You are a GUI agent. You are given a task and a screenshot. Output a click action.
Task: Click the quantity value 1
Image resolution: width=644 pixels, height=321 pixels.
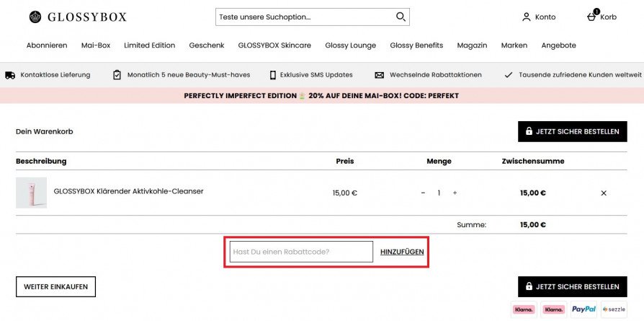(439, 193)
